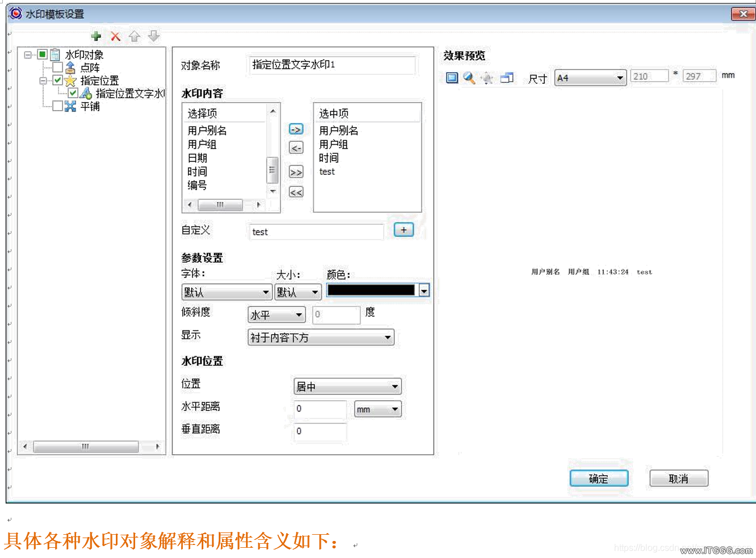
Task: Click the magnifier zoom preview icon
Action: point(469,78)
